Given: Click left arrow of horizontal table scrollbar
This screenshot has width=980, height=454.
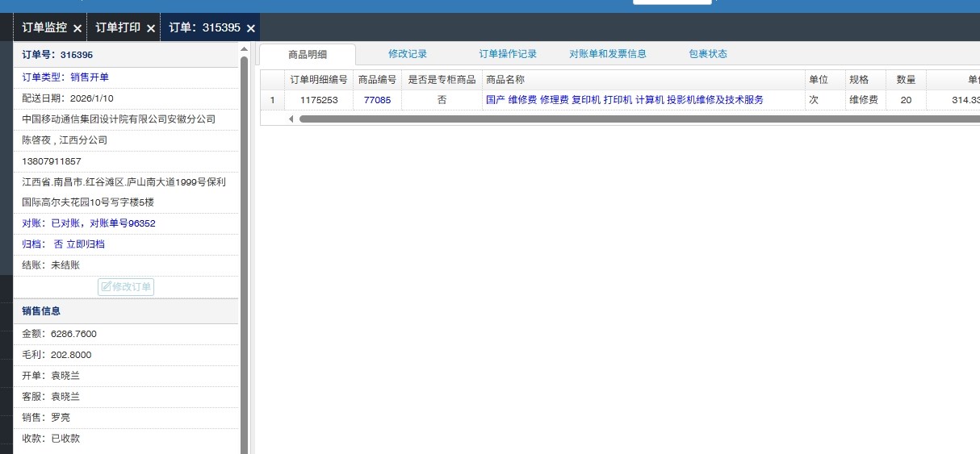Looking at the screenshot, I should pos(291,119).
